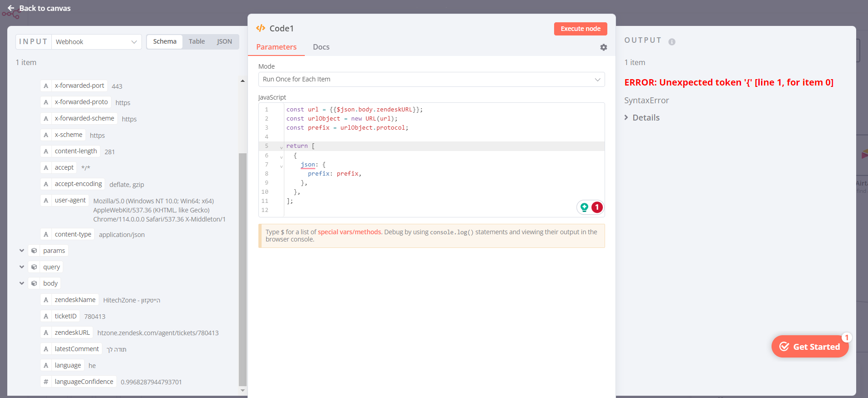868x398 pixels.
Task: Click the application/json value
Action: (122, 235)
